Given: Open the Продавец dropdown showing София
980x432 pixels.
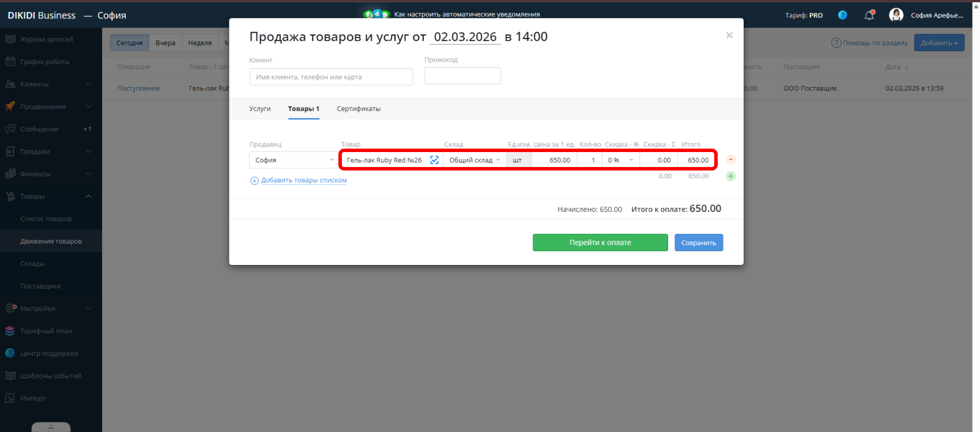Looking at the screenshot, I should [x=293, y=160].
